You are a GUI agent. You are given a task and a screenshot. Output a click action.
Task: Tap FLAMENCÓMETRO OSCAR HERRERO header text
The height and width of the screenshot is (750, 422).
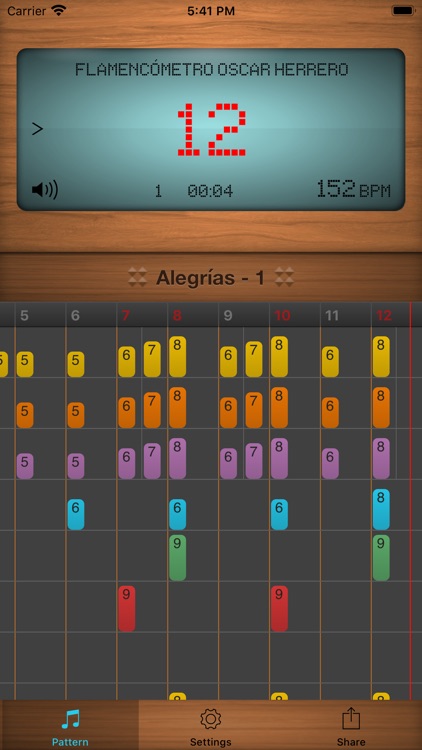click(211, 70)
